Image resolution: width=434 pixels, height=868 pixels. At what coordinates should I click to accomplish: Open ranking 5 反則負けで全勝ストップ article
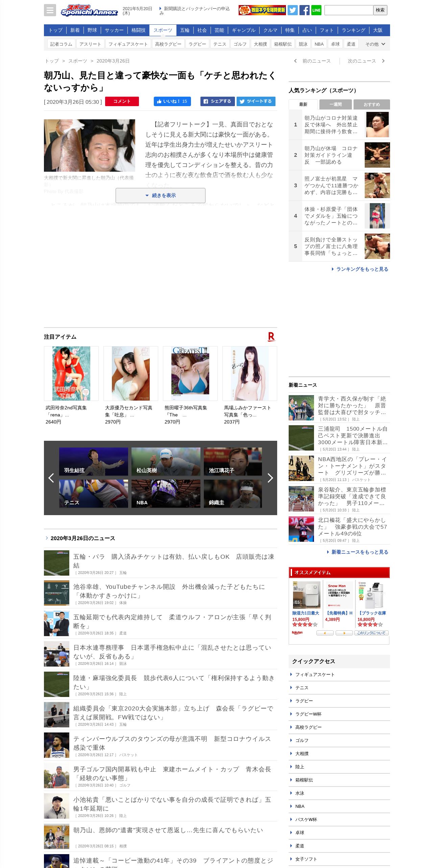(339, 246)
